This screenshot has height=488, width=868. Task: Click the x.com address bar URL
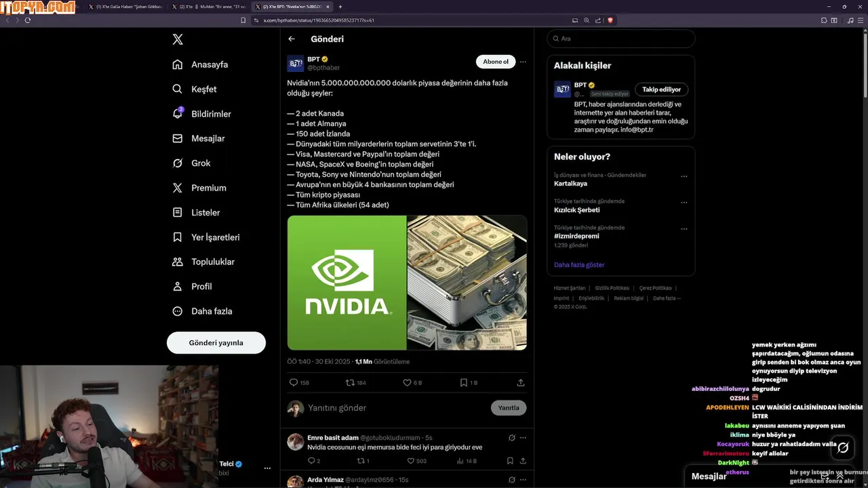[319, 20]
